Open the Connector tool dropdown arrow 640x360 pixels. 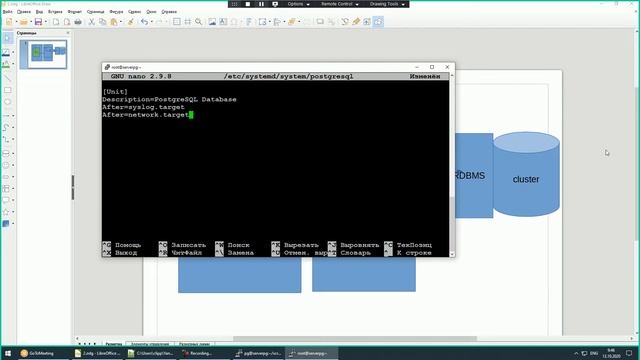(13, 140)
